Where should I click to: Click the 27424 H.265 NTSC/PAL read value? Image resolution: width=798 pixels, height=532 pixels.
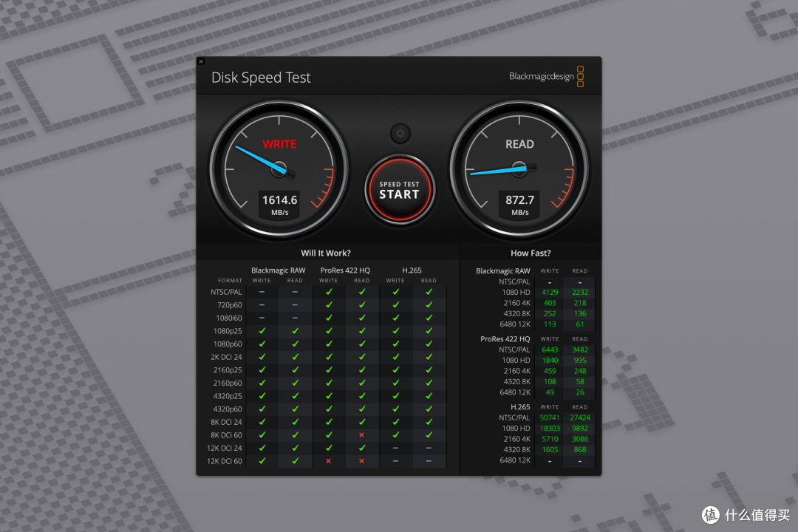[580, 417]
